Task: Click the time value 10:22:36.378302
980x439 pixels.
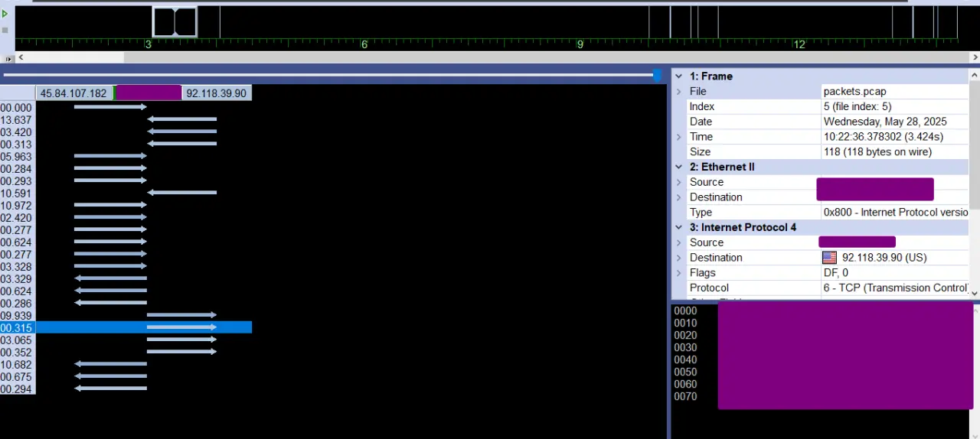Action: tap(884, 137)
